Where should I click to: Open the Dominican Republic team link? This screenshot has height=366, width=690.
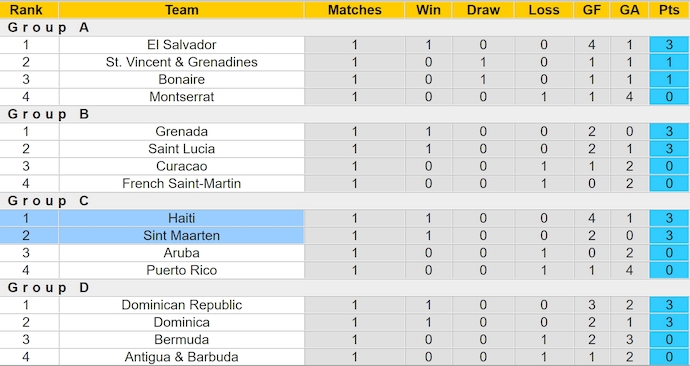click(182, 305)
